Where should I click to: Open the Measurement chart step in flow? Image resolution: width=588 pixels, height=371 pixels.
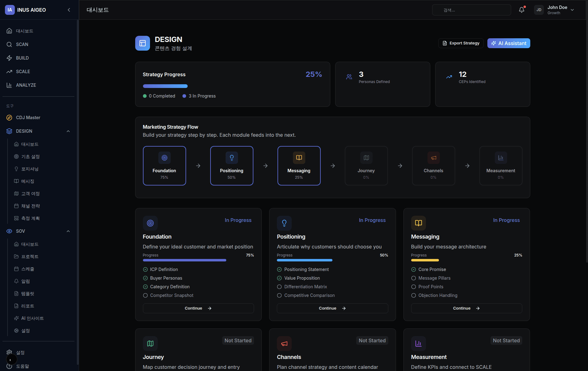tap(500, 158)
